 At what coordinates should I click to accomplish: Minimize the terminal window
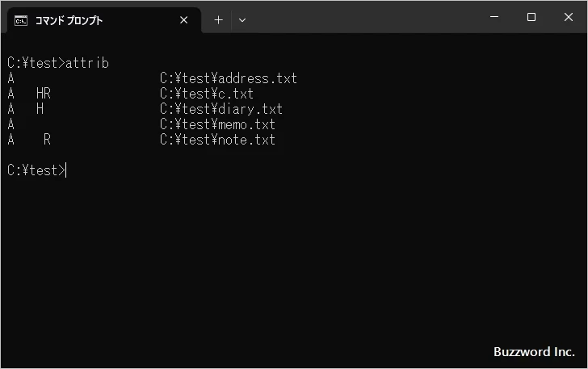494,17
